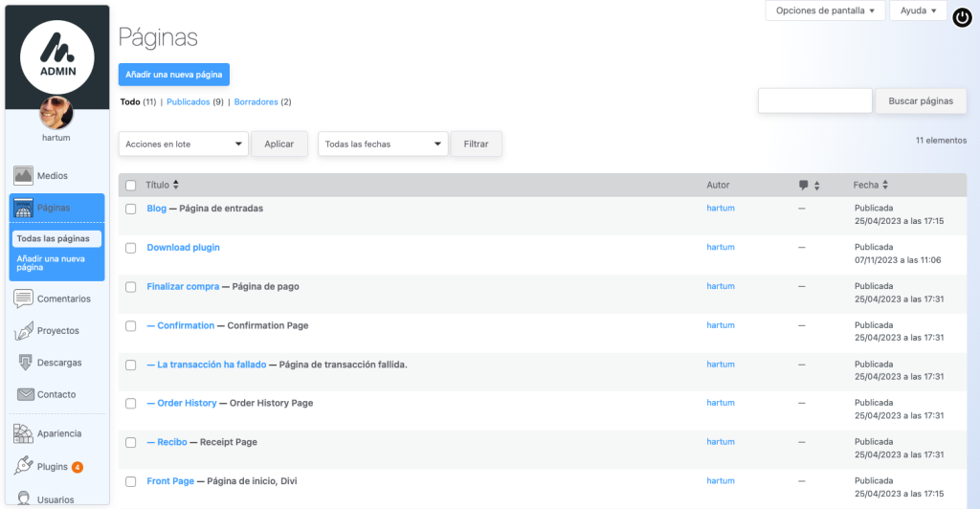980x509 pixels.
Task: Open Descargas using its download icon
Action: [x=24, y=363]
